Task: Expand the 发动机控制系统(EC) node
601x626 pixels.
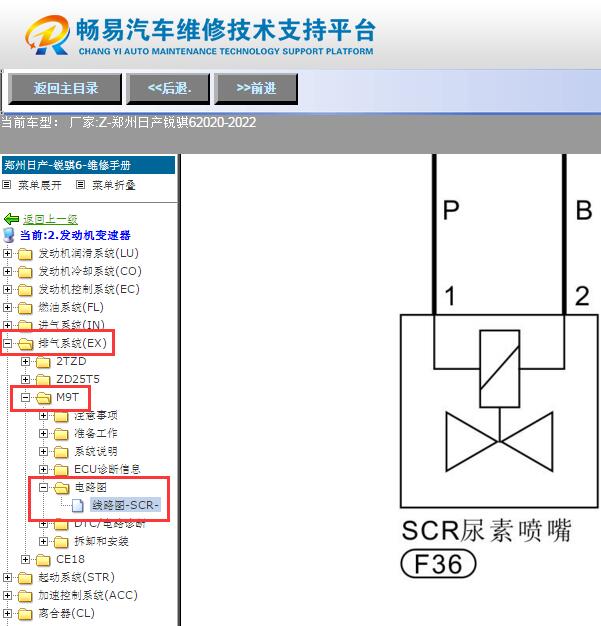Action: (x=7, y=289)
